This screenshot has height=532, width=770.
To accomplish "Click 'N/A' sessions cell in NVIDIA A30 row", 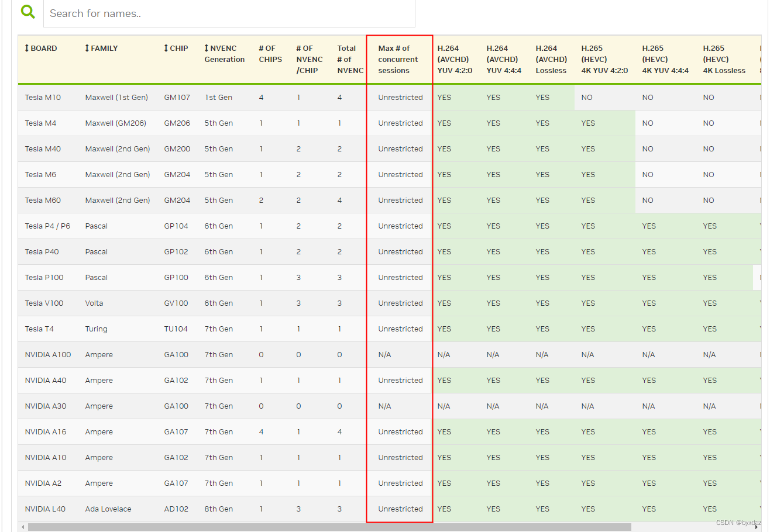I will click(384, 406).
